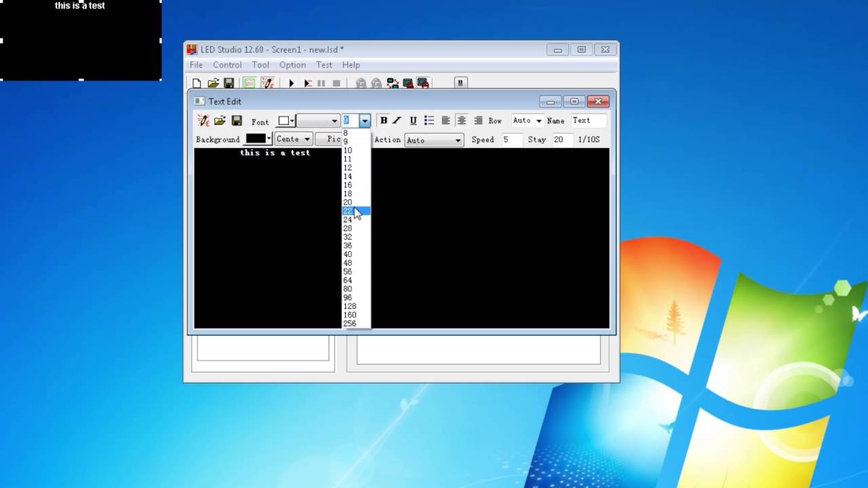Click 'this is a test' text in editor
Image resolution: width=868 pixels, height=488 pixels.
pos(275,153)
